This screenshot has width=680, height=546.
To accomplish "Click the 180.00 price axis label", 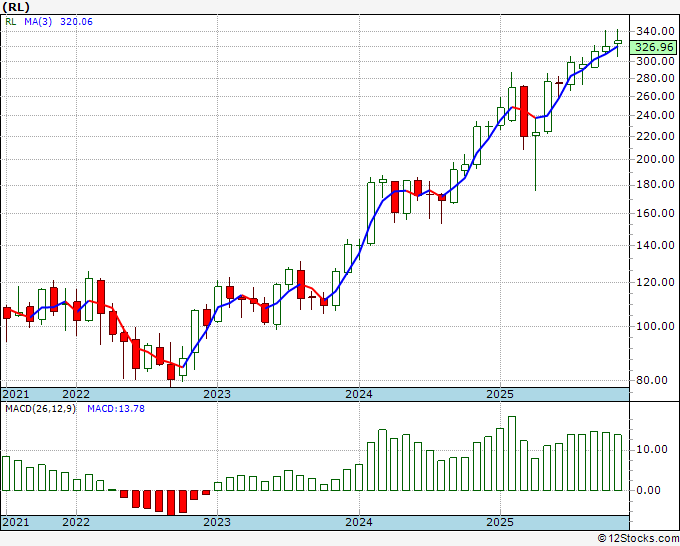I will (655, 185).
